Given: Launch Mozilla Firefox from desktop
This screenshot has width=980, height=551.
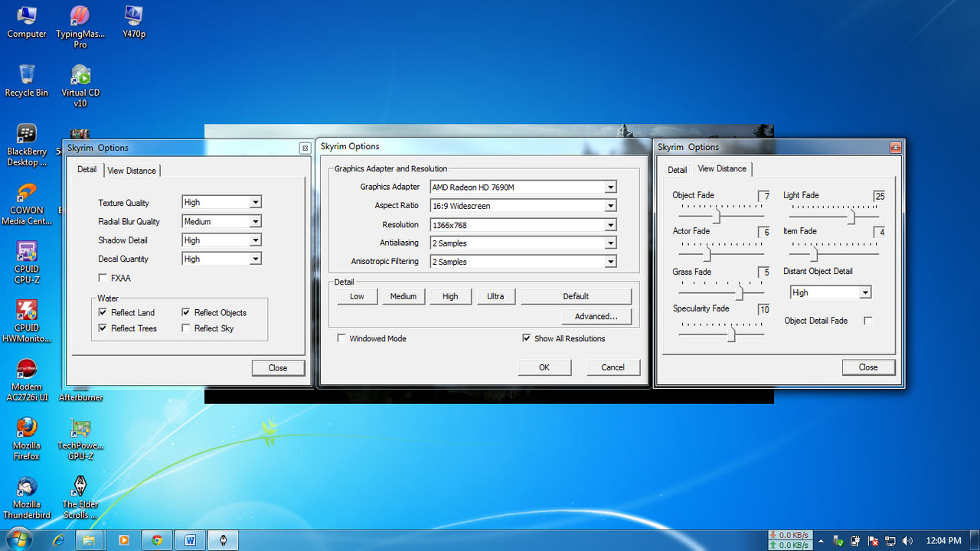Looking at the screenshot, I should tap(27, 439).
